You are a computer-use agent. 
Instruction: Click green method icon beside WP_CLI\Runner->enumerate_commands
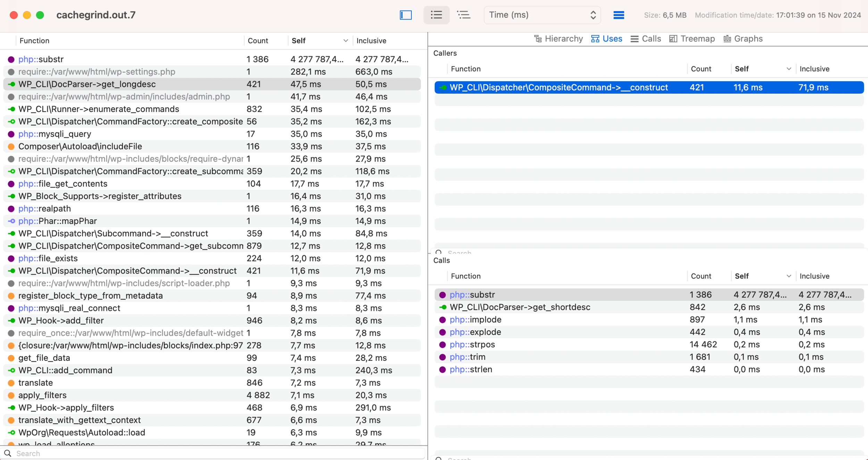point(11,109)
